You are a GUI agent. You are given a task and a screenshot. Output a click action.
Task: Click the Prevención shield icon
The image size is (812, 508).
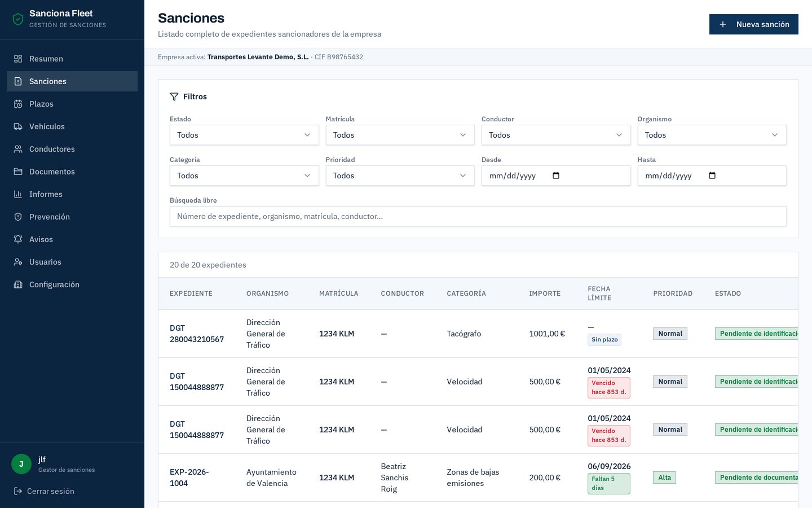point(18,217)
